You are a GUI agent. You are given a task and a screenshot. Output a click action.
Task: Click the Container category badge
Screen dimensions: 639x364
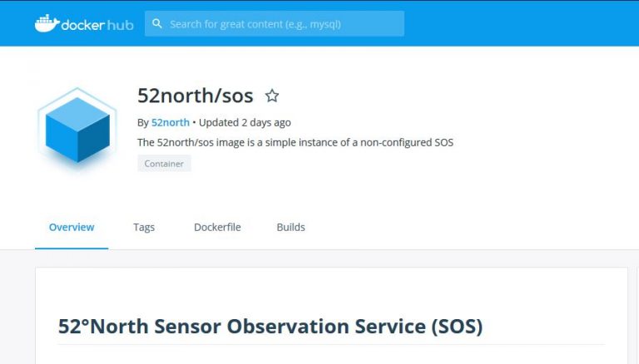pos(164,164)
